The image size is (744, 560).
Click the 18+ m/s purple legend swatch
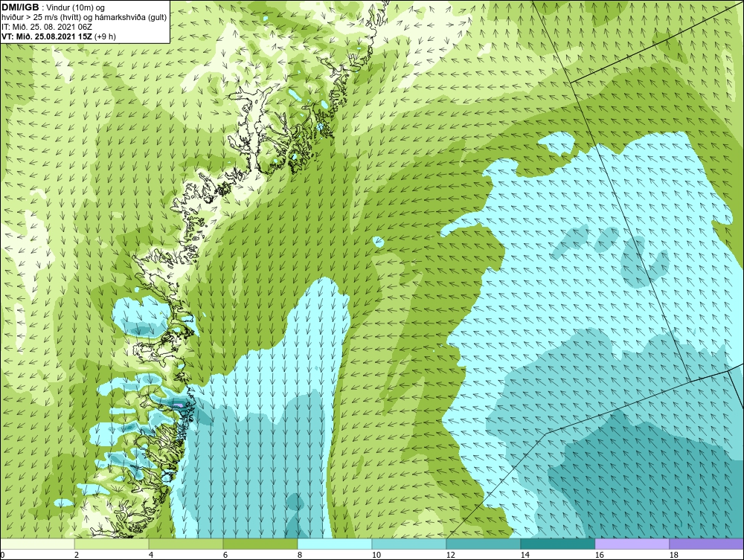[x=707, y=544]
